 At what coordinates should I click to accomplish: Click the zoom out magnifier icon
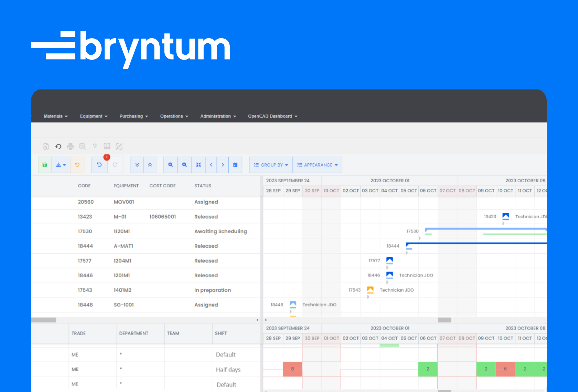coord(184,165)
